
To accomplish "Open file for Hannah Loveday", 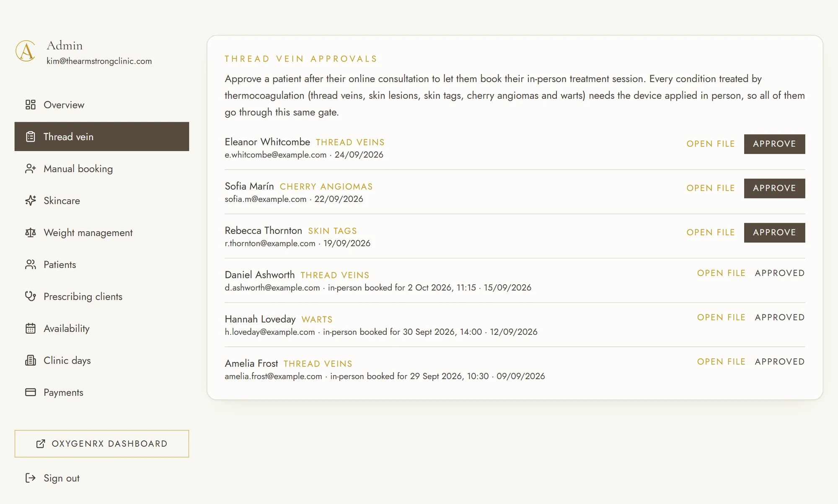I will [x=721, y=318].
